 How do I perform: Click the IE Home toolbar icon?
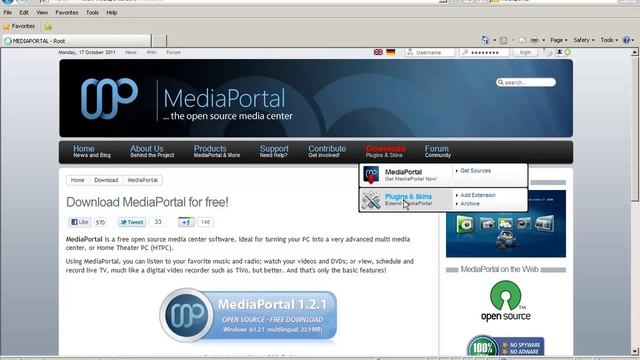tap(485, 40)
